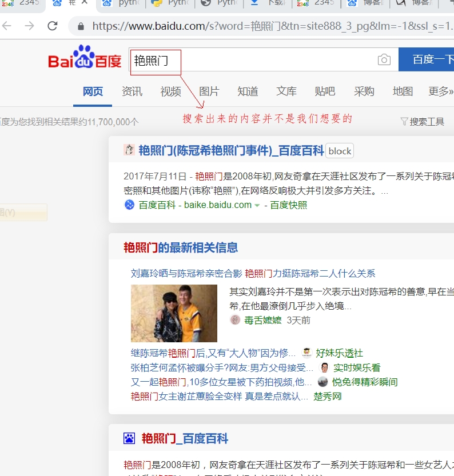Select the 知道 search tab

coord(248,91)
